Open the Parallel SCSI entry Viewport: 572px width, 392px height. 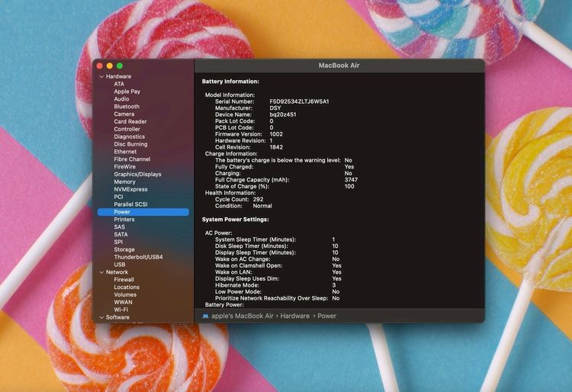[130, 204]
